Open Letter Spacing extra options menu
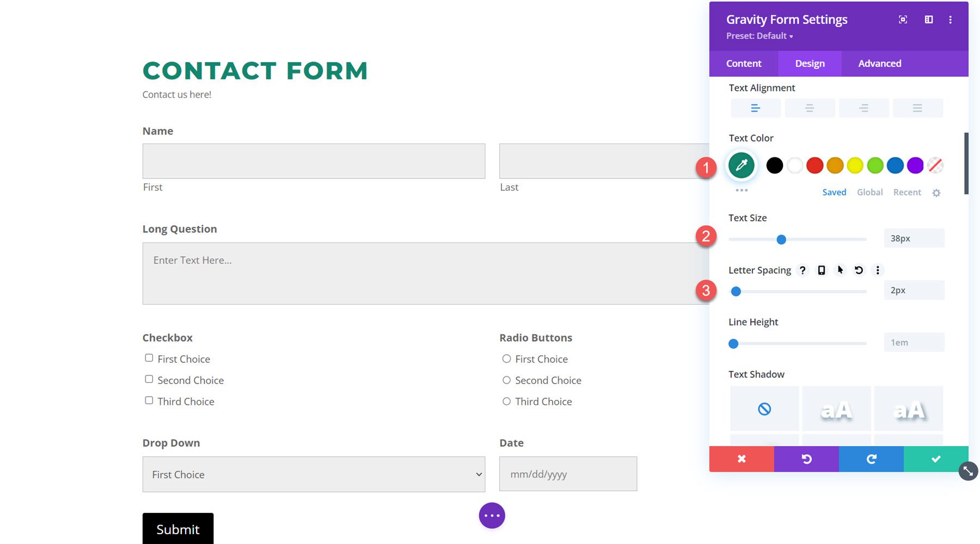The width and height of the screenshot is (980, 544). (878, 270)
